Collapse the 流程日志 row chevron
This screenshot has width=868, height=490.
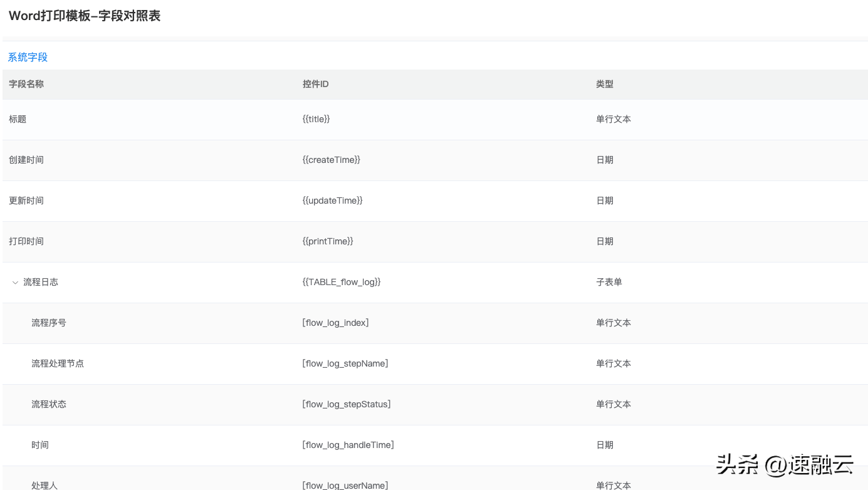(15, 283)
